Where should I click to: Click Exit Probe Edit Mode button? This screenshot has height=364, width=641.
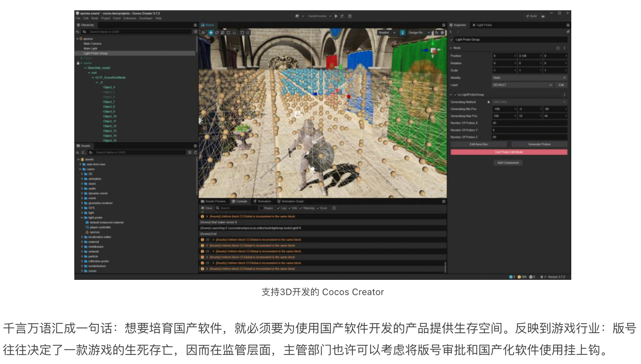[x=509, y=152]
